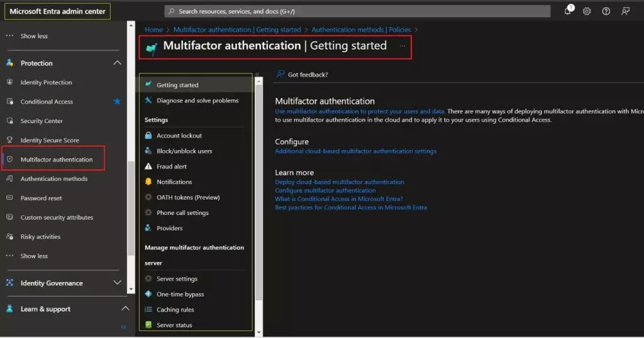This screenshot has width=644, height=338.
Task: Click the Server status icon
Action: (148, 325)
